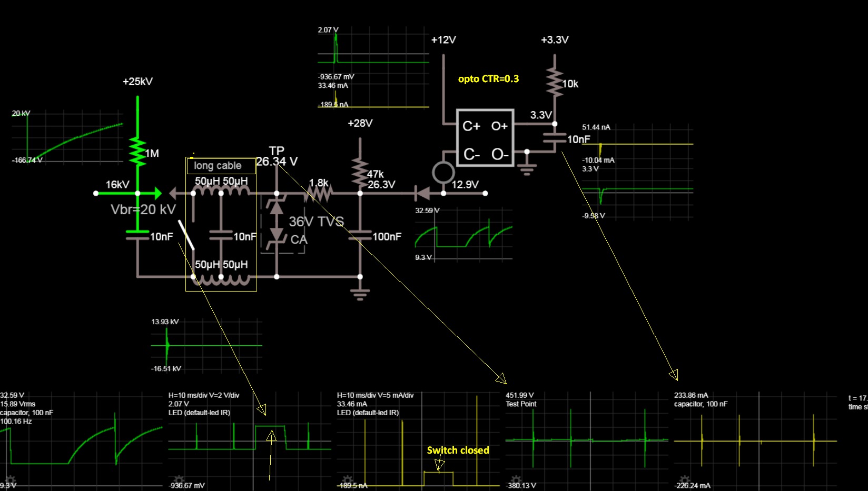Select the 36V TVS diode symbol
868x491 pixels.
[277, 222]
